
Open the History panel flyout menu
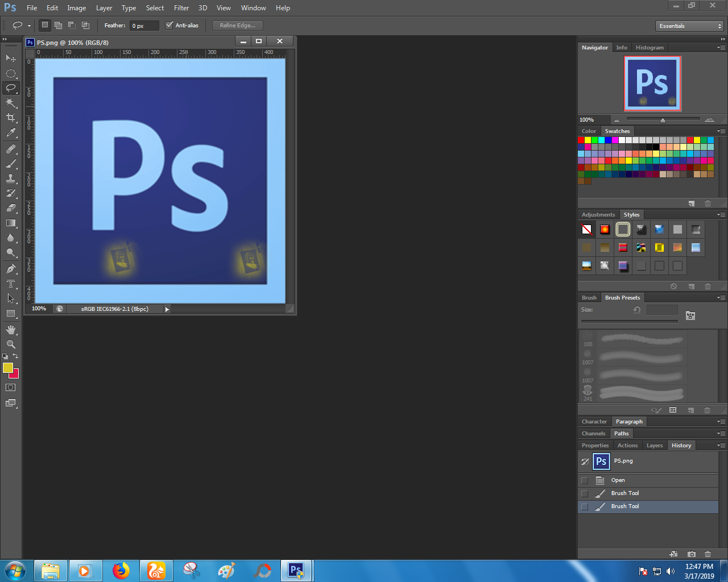click(721, 446)
